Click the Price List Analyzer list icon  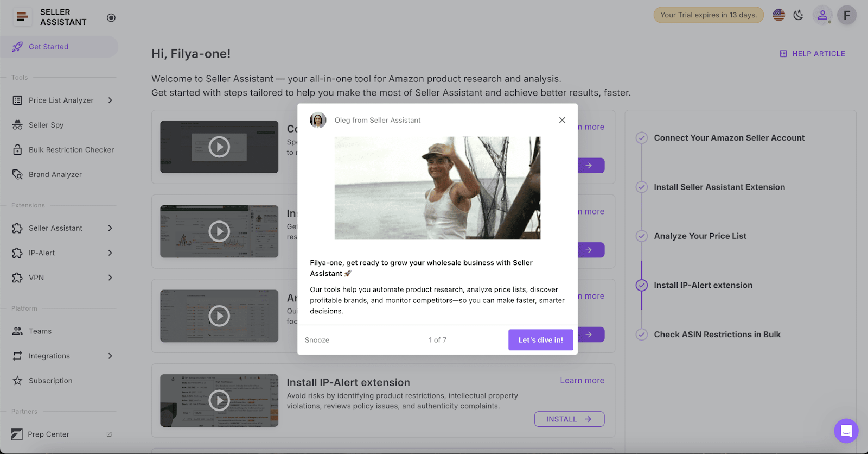[x=17, y=100]
